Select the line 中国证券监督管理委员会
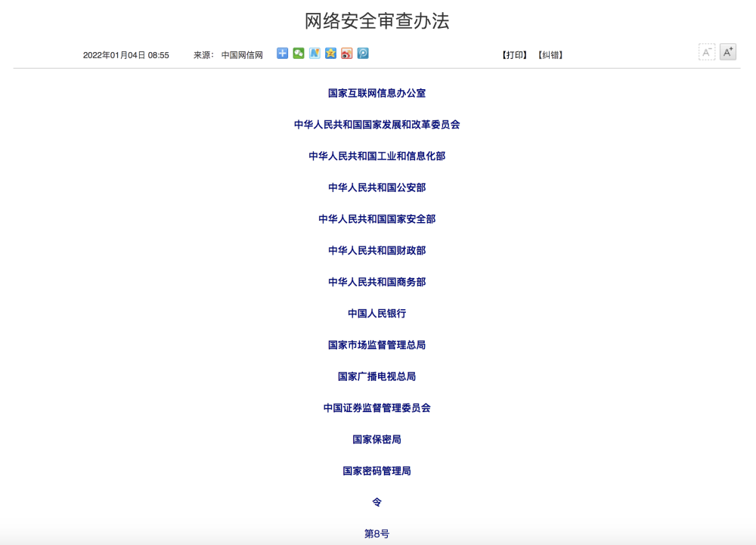Image resolution: width=756 pixels, height=545 pixels. (377, 408)
